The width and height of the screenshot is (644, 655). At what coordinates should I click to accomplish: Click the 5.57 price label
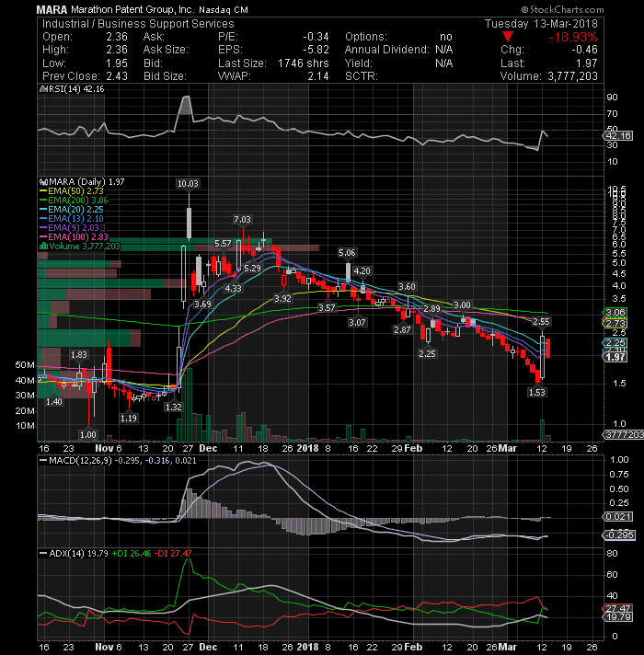coord(223,244)
